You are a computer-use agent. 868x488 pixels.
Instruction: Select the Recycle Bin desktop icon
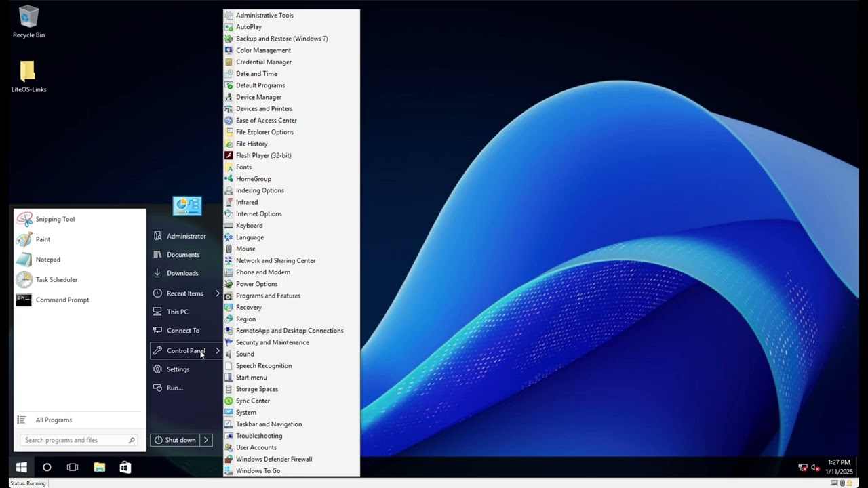click(x=28, y=22)
